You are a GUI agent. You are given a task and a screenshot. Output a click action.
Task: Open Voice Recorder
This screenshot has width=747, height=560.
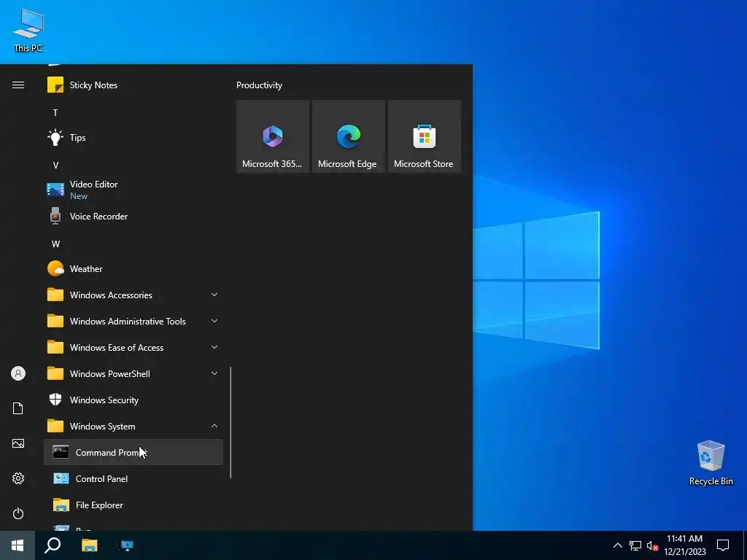coord(133,216)
